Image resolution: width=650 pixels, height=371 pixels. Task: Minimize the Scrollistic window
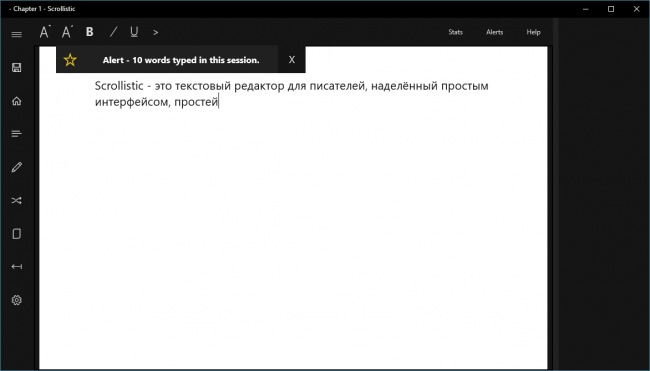[x=585, y=9]
